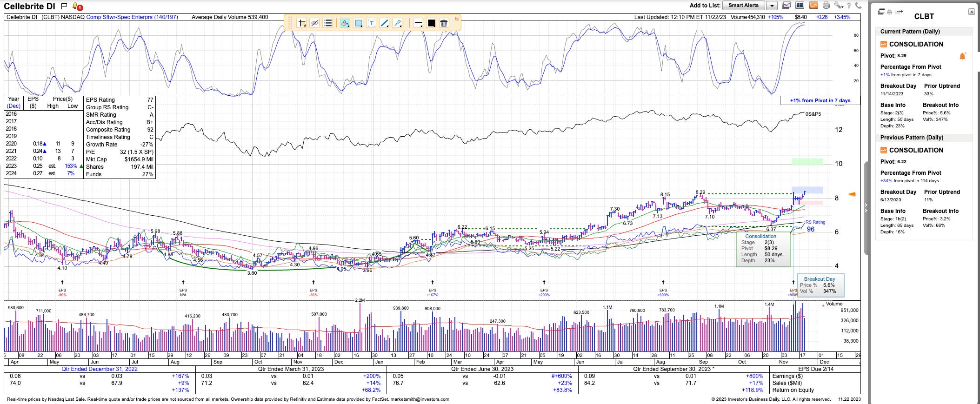Screen dimensions: 980x404
Task: Close the CLBT pattern panel
Action: (x=971, y=12)
